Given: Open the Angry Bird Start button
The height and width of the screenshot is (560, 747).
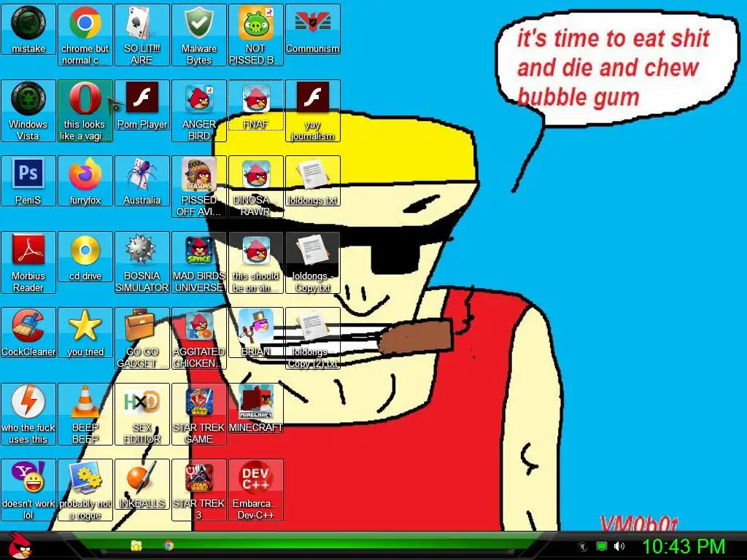Looking at the screenshot, I should (x=20, y=545).
